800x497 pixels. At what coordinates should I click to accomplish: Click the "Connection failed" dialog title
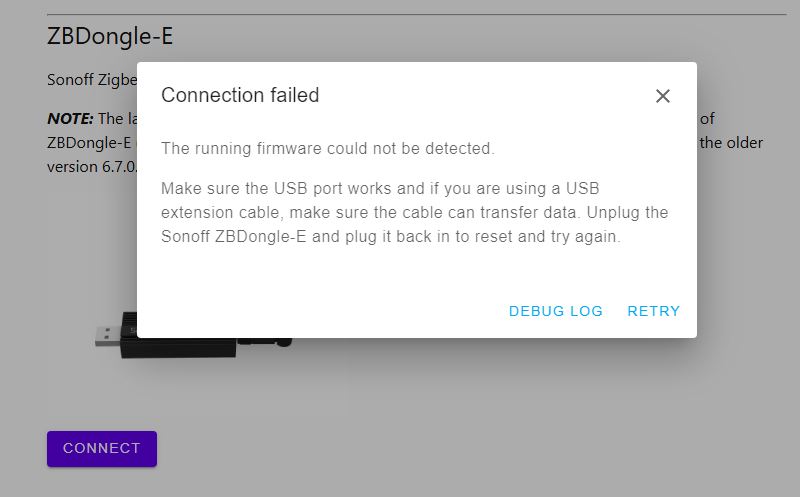240,95
